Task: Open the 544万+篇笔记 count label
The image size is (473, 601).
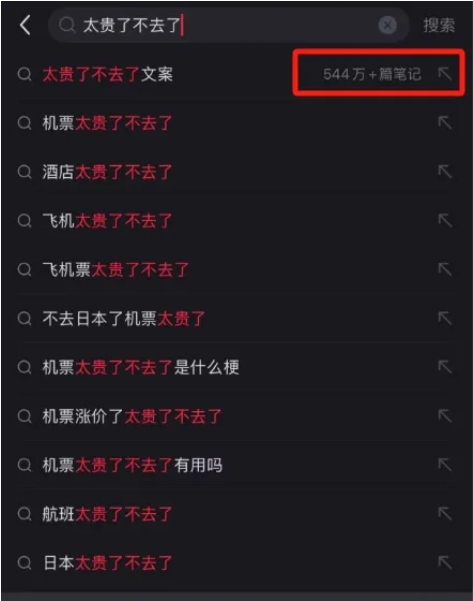Action: pyautogui.click(x=372, y=74)
